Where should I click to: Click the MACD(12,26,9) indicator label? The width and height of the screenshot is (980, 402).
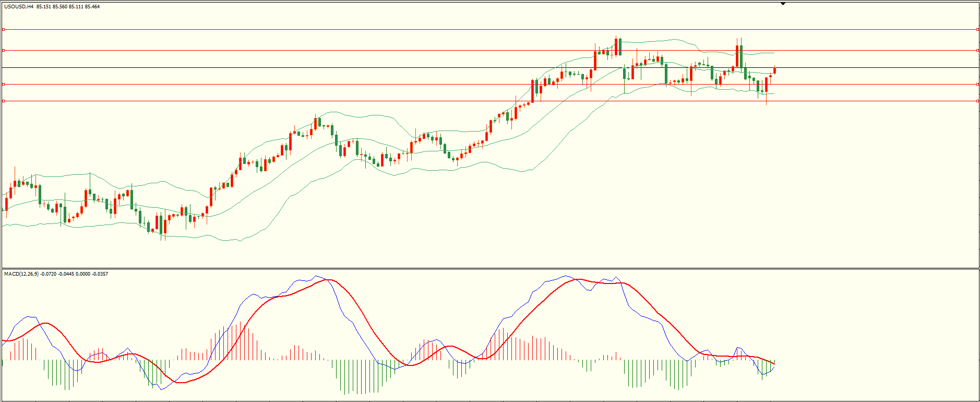click(x=21, y=274)
